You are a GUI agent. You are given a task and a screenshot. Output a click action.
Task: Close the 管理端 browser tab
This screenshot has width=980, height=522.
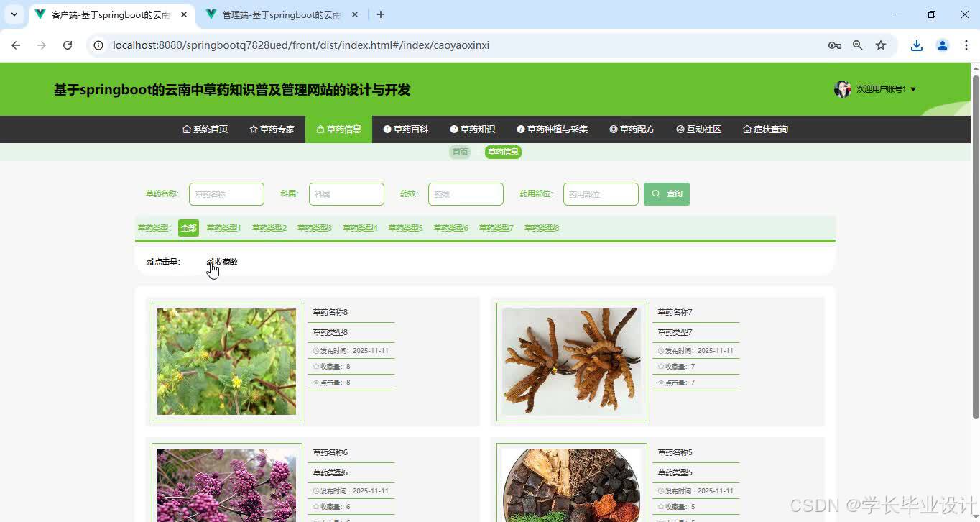(355, 14)
